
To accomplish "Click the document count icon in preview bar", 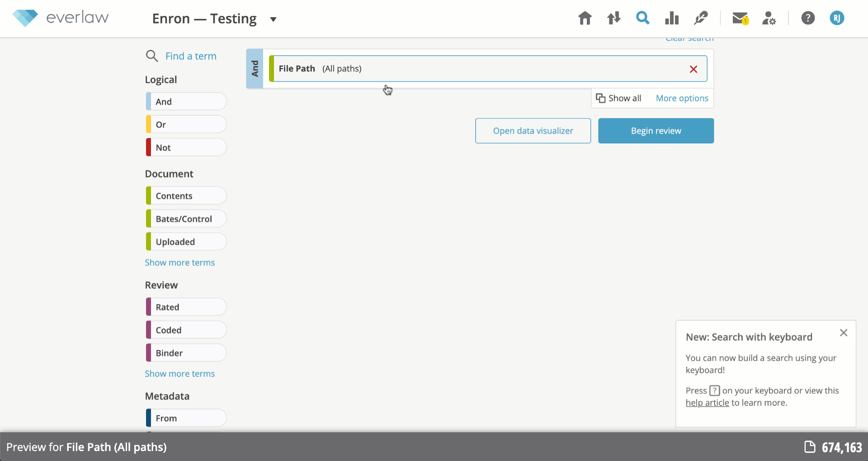I will (810, 447).
